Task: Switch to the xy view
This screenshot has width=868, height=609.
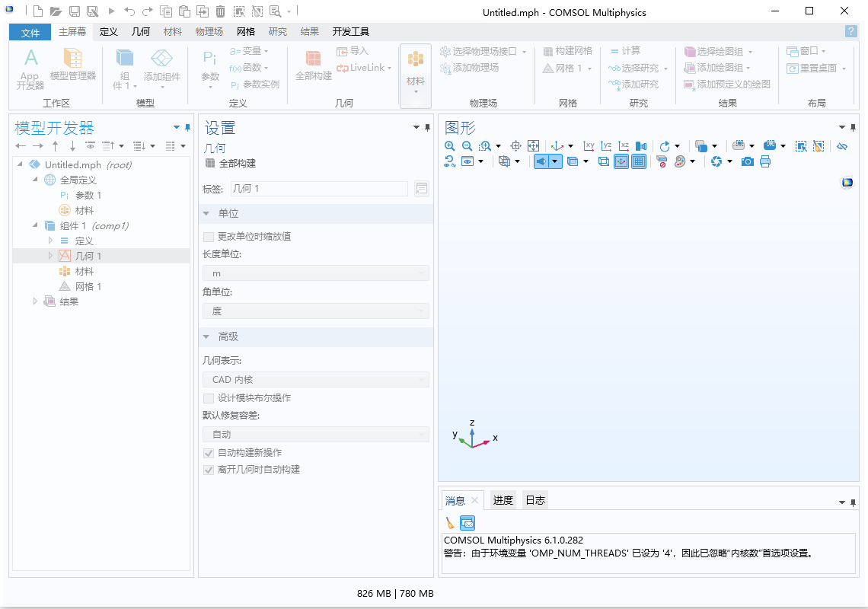Action: click(x=589, y=146)
